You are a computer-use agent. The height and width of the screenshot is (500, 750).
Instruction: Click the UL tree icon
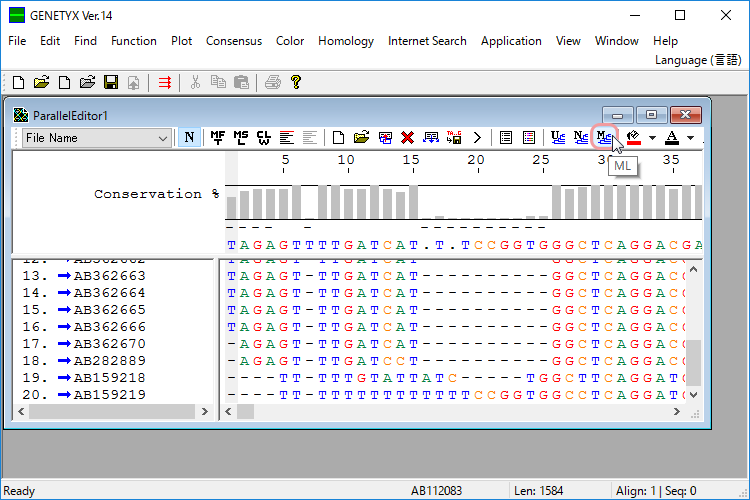[x=558, y=138]
